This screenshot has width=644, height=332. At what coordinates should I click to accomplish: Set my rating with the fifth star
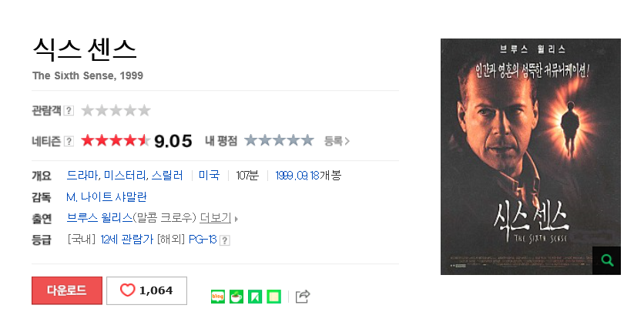pos(307,140)
